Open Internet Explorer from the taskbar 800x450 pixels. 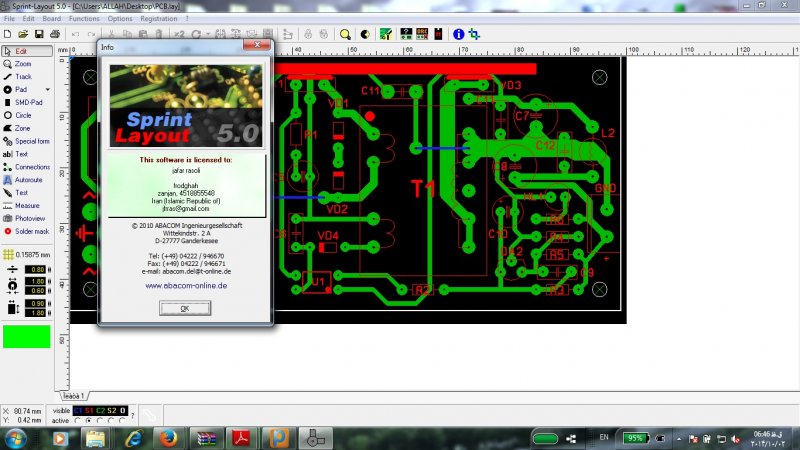click(134, 438)
